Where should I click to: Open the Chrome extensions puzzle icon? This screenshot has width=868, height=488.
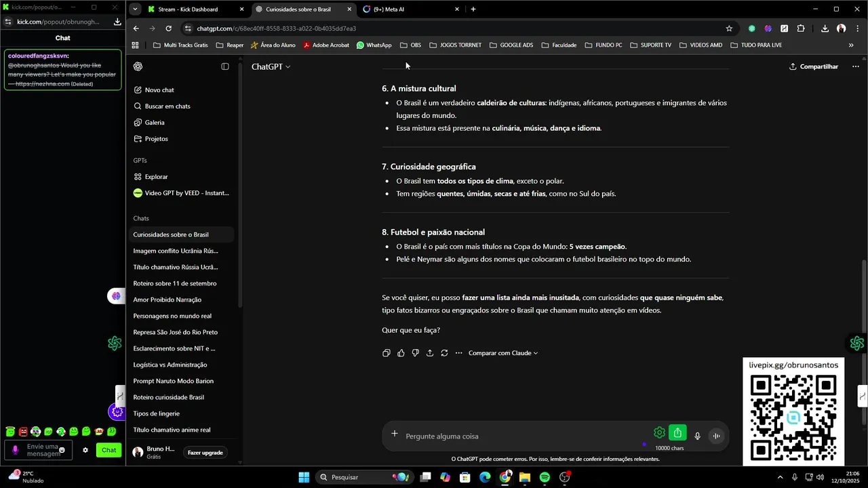(x=801, y=28)
